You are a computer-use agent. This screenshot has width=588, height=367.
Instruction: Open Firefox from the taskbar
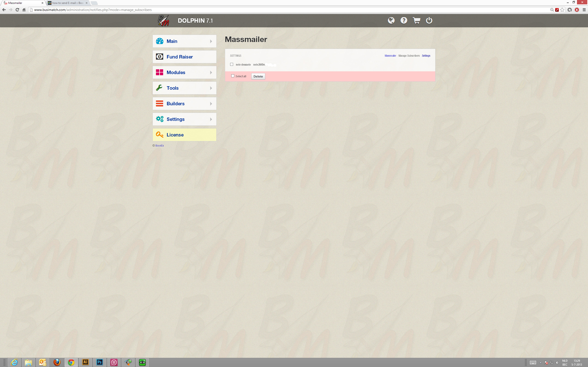coord(57,362)
